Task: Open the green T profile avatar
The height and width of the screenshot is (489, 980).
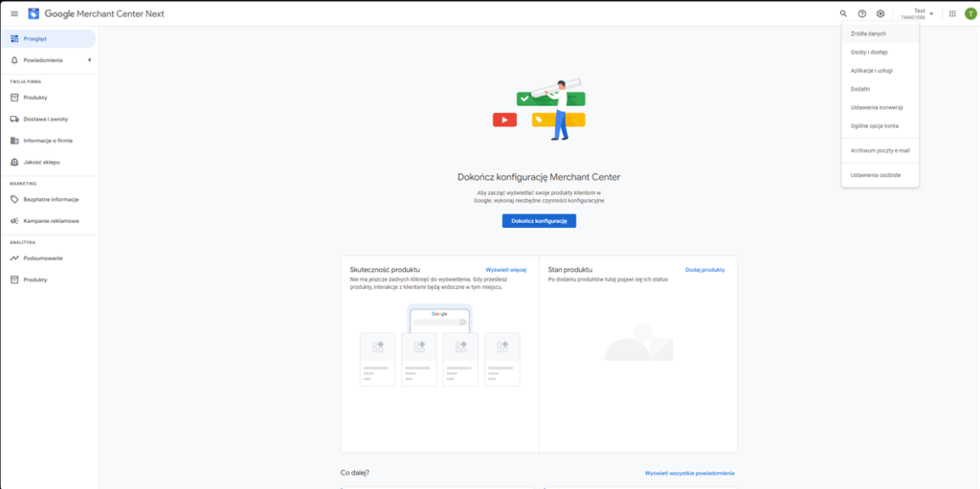Action: click(x=969, y=13)
